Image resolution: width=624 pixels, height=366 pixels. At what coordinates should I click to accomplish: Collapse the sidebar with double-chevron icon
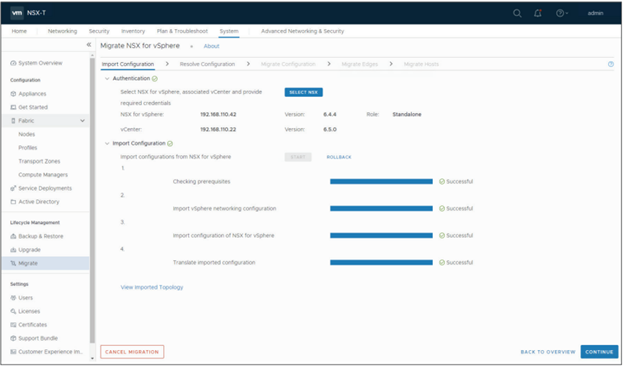click(x=89, y=45)
